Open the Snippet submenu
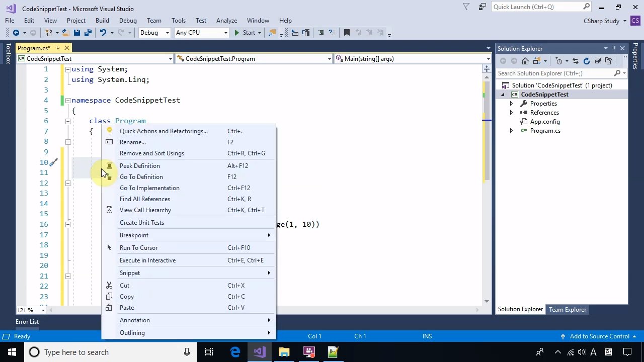Screen dimensions: 644x362 point(189,273)
